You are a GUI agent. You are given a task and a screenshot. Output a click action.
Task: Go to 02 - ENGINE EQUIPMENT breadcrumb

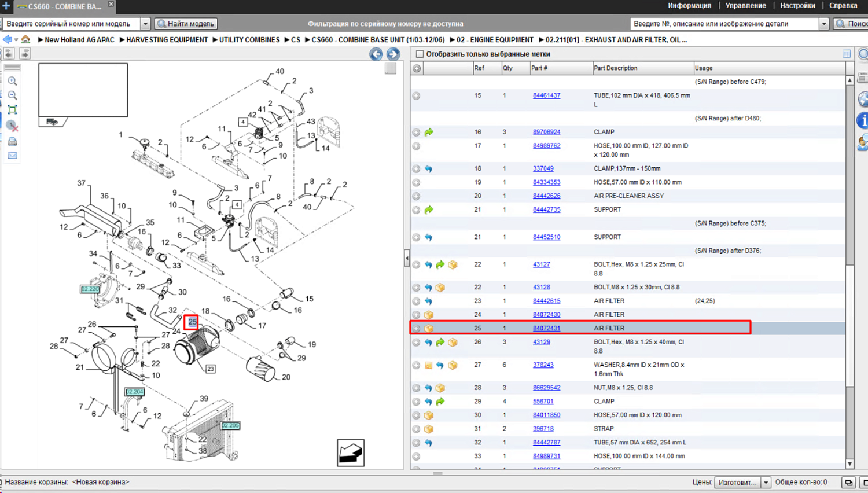495,40
